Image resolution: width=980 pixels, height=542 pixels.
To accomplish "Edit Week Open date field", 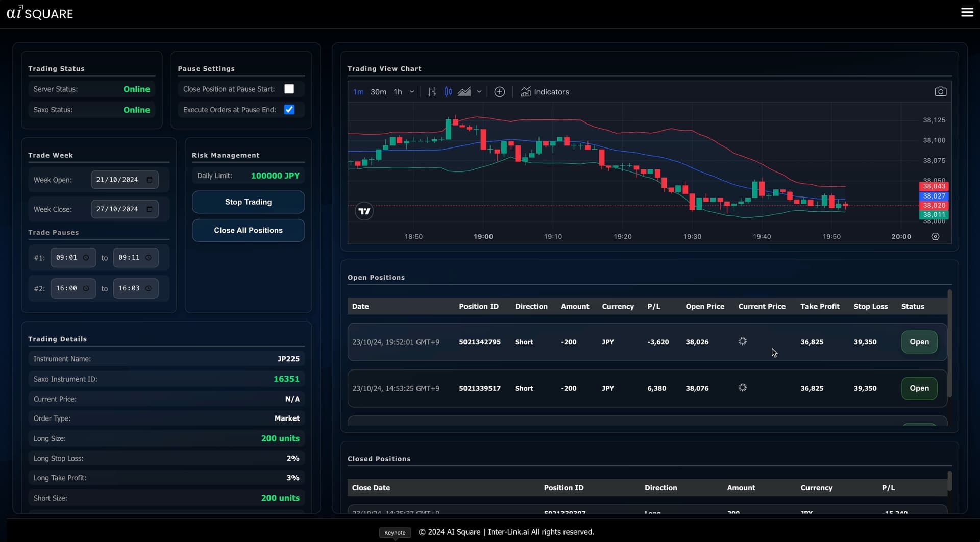I will click(125, 180).
